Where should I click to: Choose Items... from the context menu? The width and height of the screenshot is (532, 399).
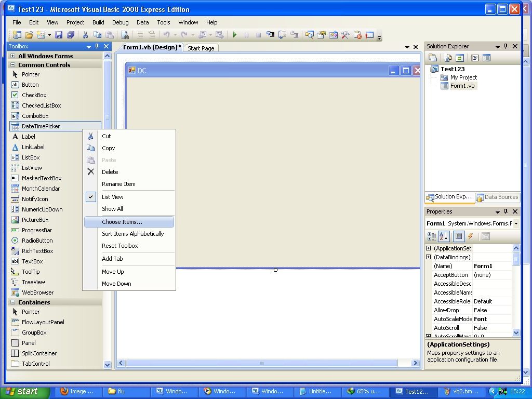coord(129,222)
